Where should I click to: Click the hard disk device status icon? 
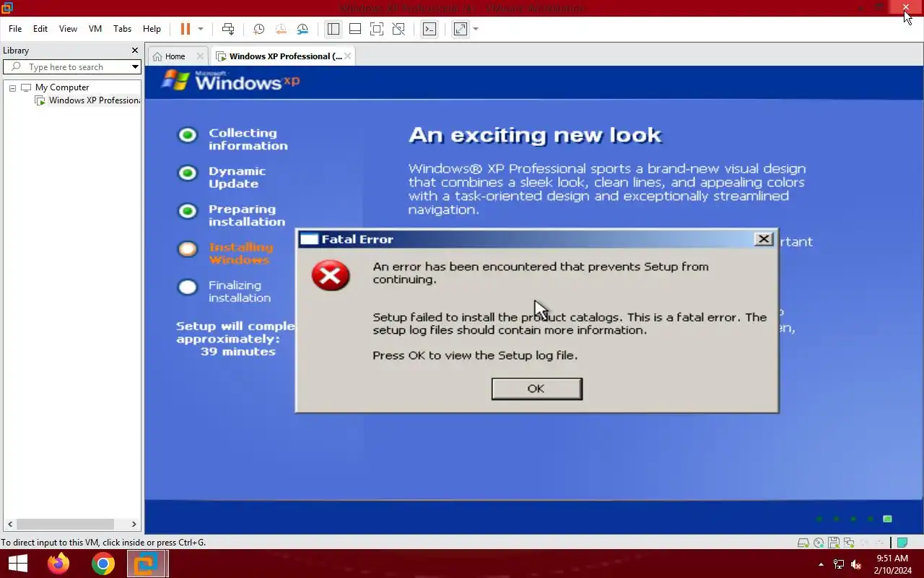click(803, 543)
